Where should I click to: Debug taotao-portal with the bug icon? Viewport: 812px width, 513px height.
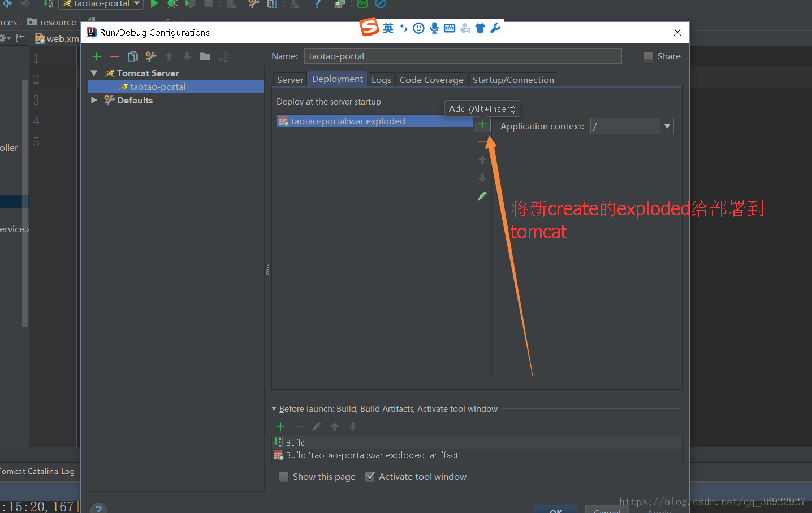click(172, 3)
